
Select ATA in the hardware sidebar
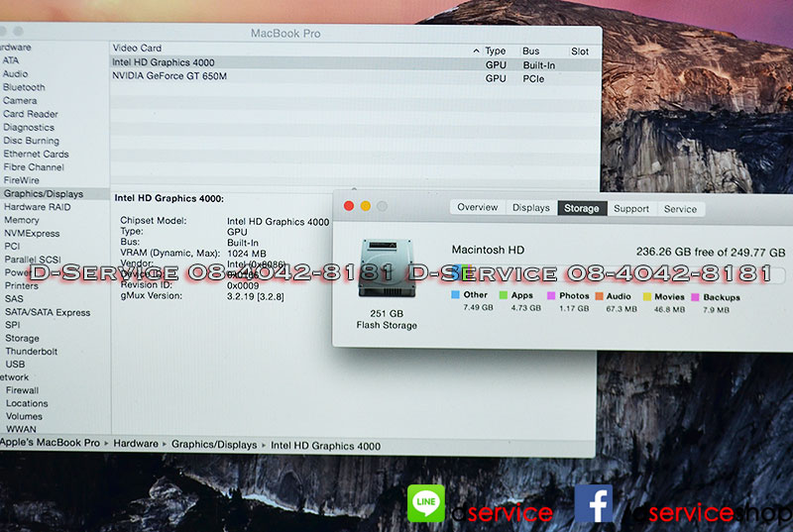(x=11, y=60)
